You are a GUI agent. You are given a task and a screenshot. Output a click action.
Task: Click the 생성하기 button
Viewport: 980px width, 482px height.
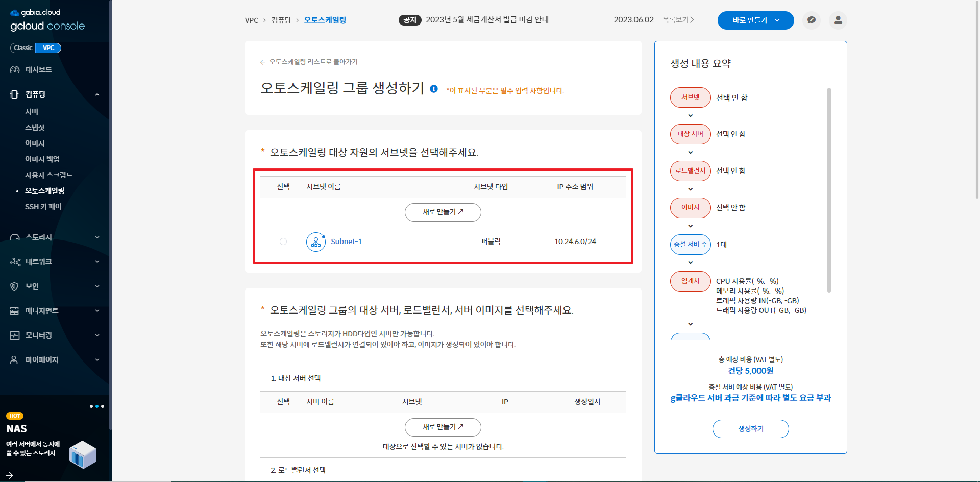click(750, 429)
